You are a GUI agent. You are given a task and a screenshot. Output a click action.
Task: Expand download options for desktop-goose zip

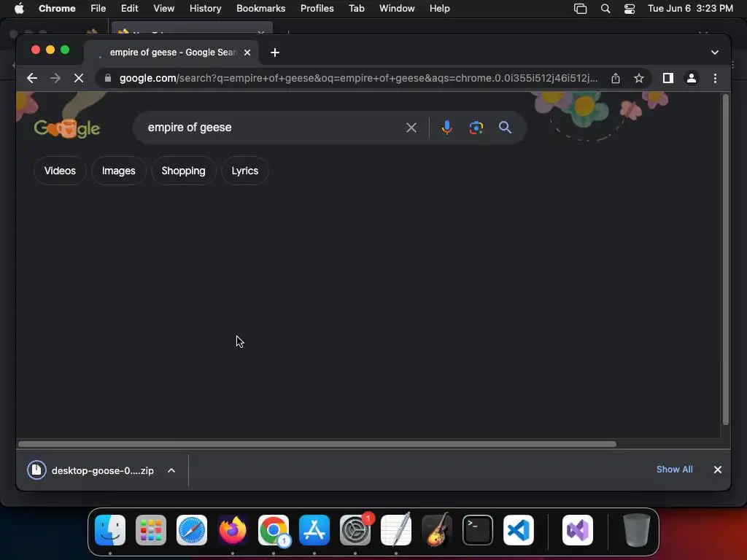pos(171,470)
